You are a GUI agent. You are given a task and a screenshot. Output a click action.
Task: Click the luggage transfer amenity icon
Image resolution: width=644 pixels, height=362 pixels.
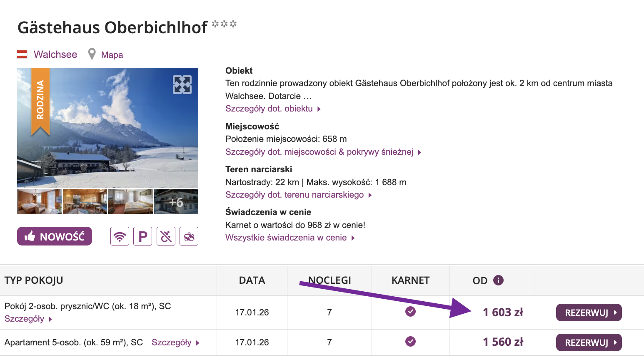point(189,236)
